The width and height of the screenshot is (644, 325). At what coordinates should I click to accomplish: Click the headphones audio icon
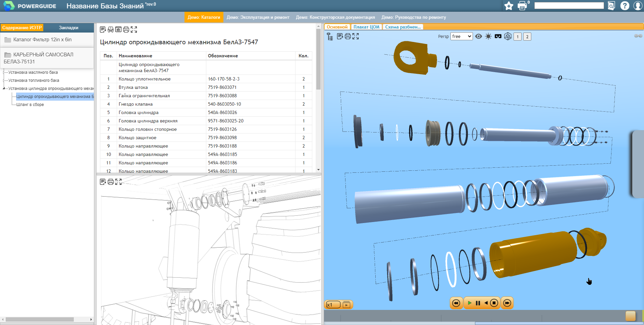[x=111, y=30]
